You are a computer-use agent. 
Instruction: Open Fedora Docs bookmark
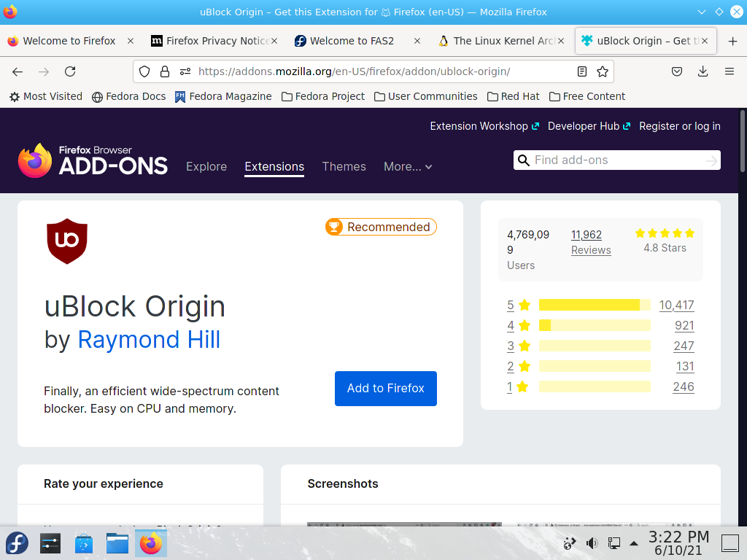tap(129, 97)
